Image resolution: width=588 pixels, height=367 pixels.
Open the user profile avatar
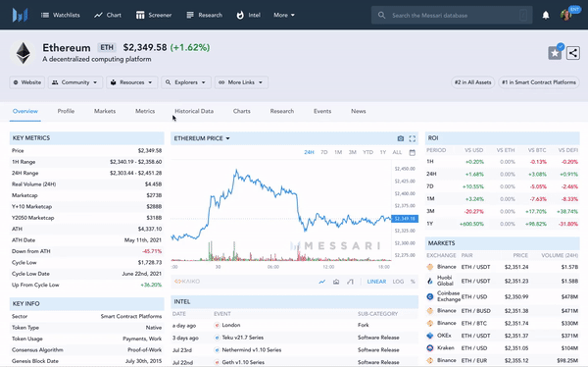point(566,15)
